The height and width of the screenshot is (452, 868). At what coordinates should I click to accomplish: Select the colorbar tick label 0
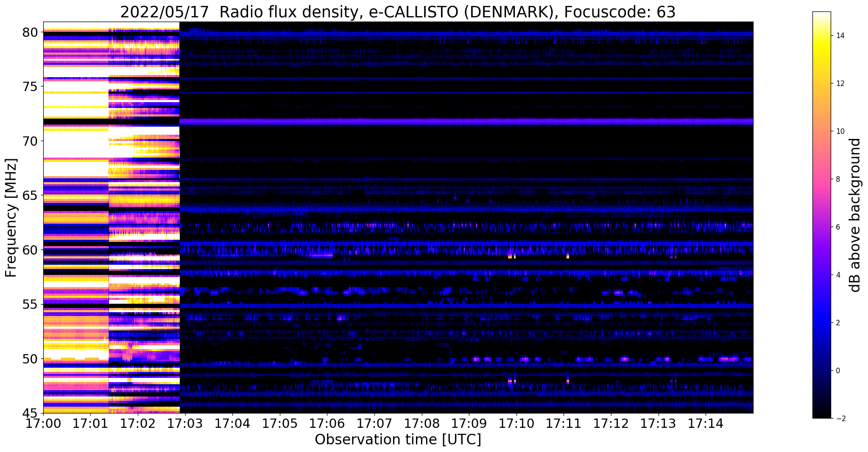(x=837, y=371)
